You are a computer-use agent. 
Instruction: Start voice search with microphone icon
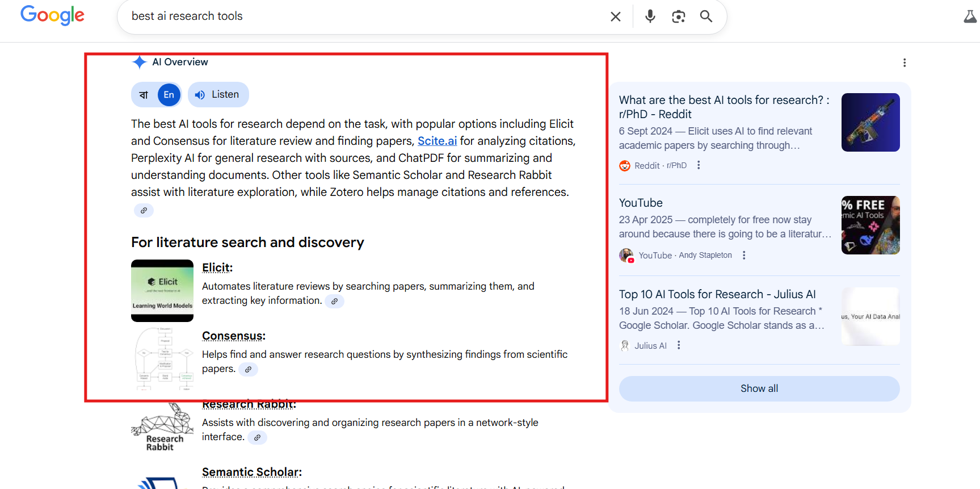650,16
